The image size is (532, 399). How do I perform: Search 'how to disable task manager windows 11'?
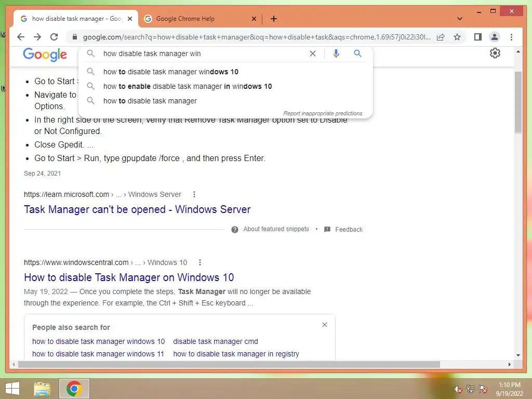98,354
